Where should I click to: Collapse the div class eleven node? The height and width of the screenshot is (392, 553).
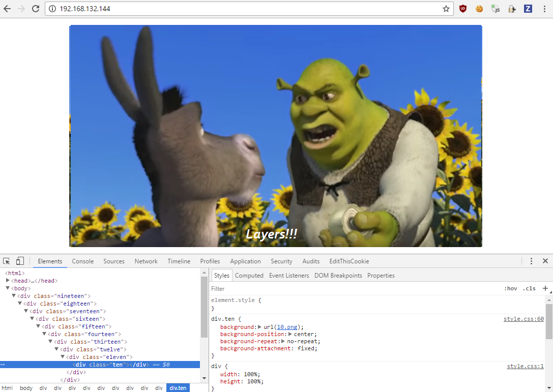tap(63, 357)
